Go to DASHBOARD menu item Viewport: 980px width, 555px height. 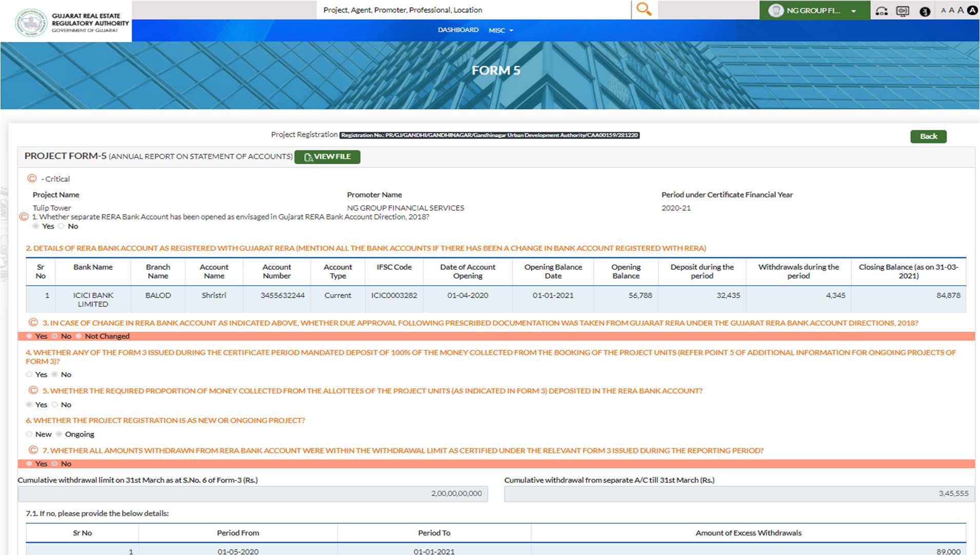coord(458,30)
